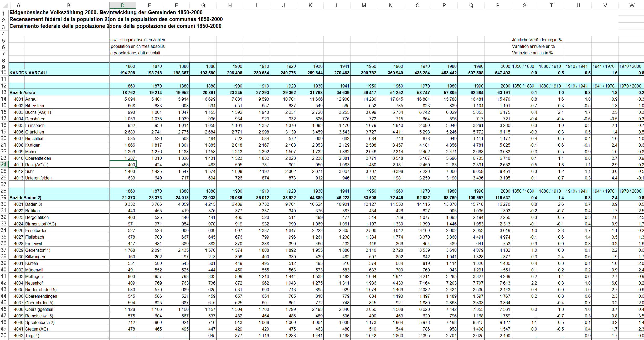Select the Gebenstorf 4) cell
The image size is (644, 340).
(67, 250)
